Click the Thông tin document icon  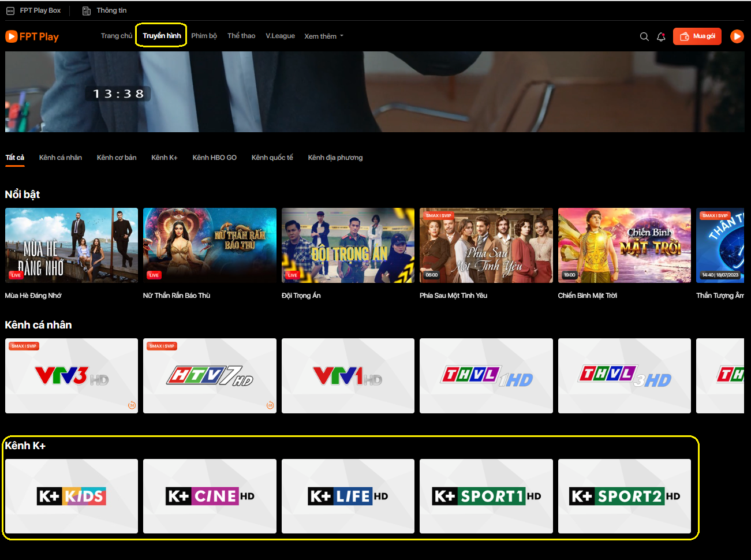[87, 10]
